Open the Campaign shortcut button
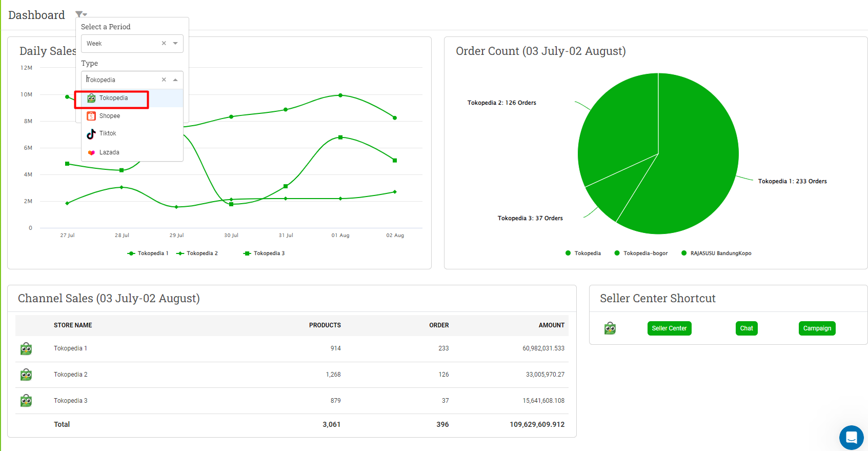868x451 pixels. [x=817, y=328]
